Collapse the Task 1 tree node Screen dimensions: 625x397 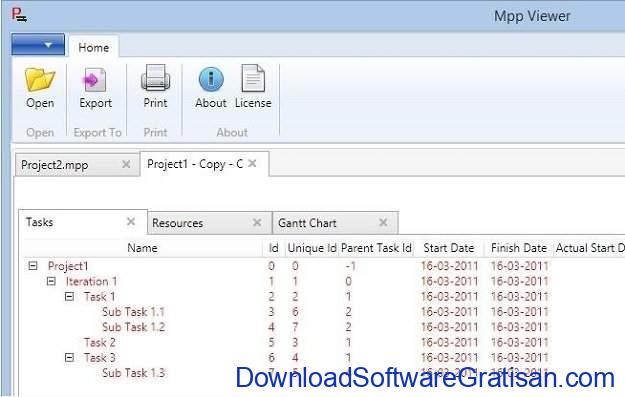coord(69,297)
